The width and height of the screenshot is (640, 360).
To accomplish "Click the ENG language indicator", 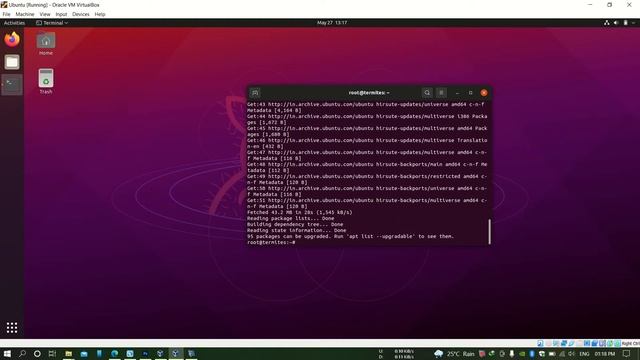I will (x=584, y=353).
